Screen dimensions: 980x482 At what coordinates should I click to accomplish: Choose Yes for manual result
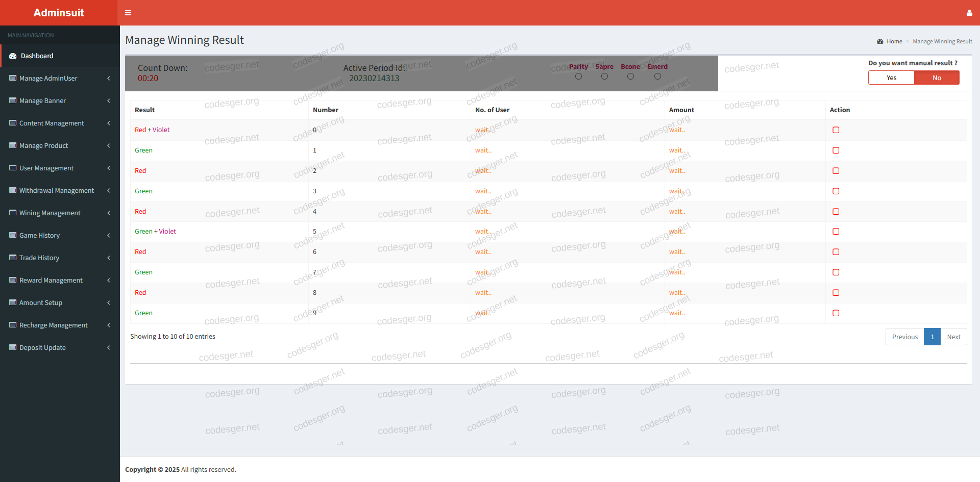pyautogui.click(x=891, y=78)
